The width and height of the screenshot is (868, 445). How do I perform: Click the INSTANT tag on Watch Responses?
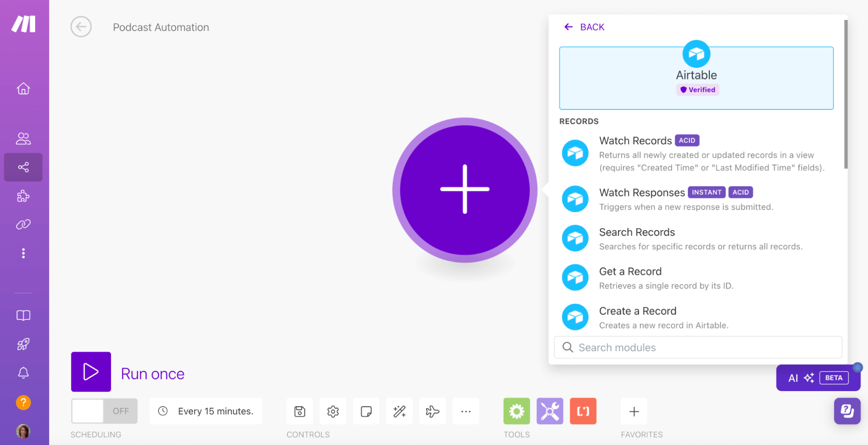pyautogui.click(x=706, y=192)
